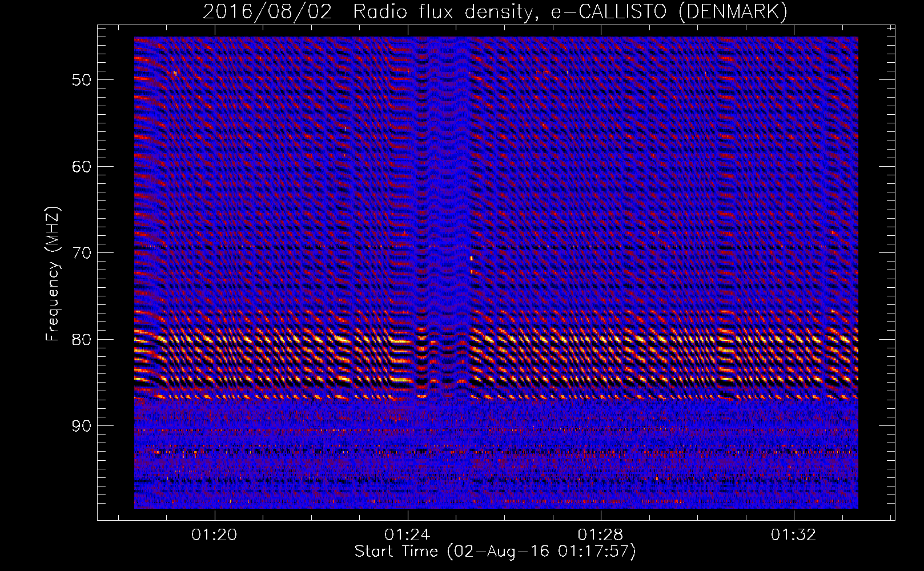Click the 50 frequency tick label
The height and width of the screenshot is (571, 924).
click(x=81, y=80)
